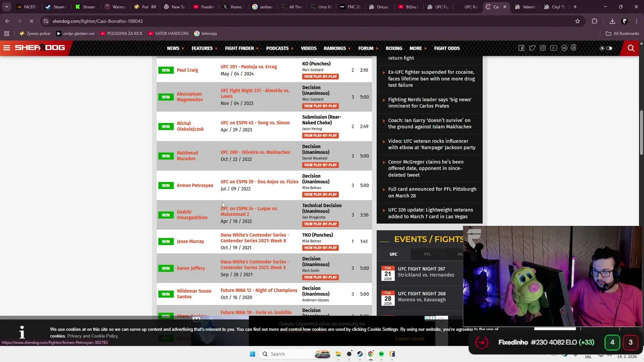644x362 pixels.
Task: Expand the FORUM menu
Action: pos(368,48)
